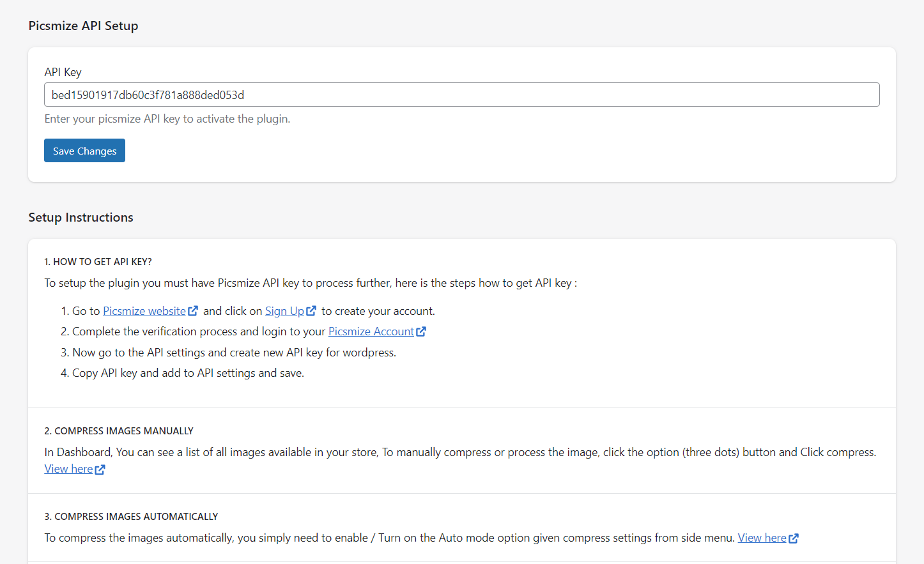This screenshot has width=924, height=564.
Task: Click the Setup Instructions heading
Action: 81,217
